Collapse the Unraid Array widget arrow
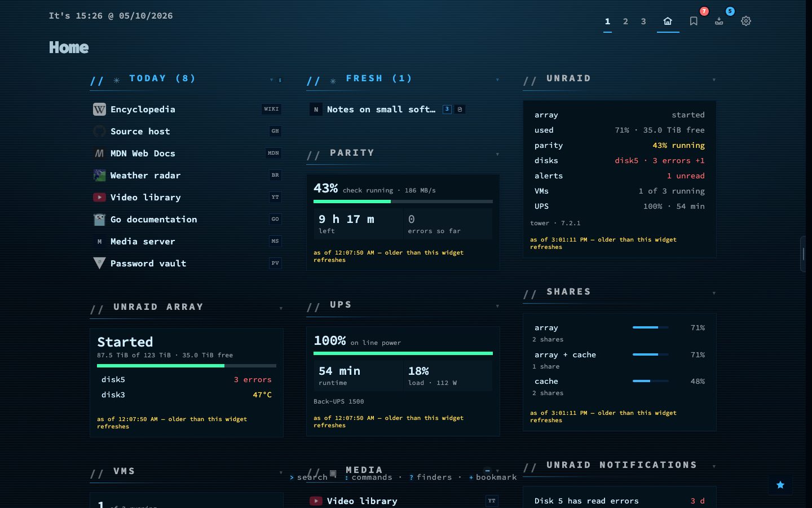This screenshot has width=812, height=508. (x=281, y=308)
